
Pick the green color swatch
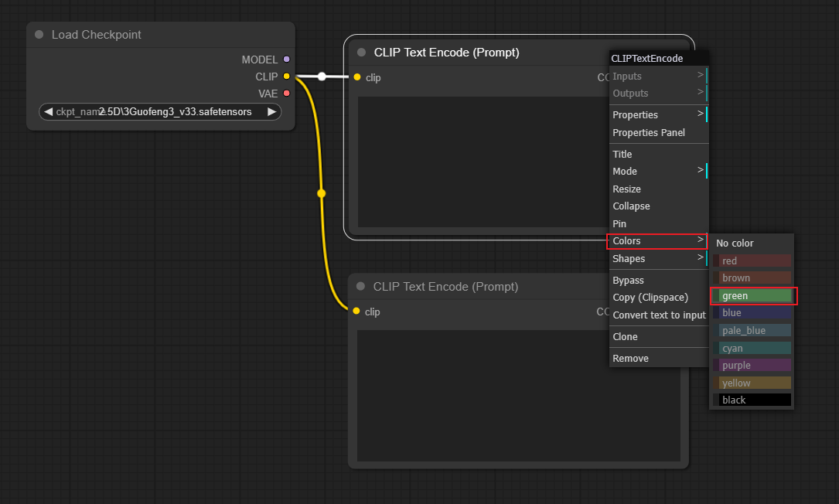752,296
